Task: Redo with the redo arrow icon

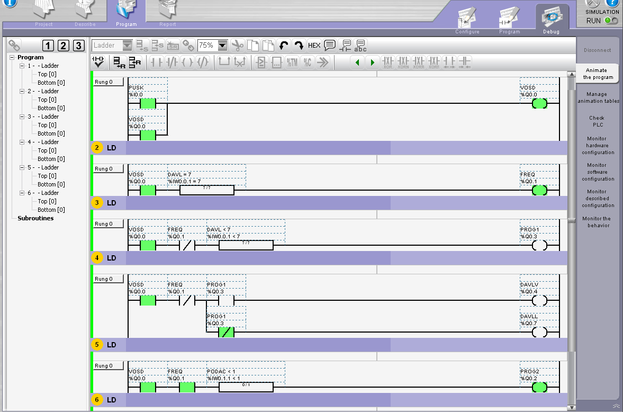Action: click(299, 46)
